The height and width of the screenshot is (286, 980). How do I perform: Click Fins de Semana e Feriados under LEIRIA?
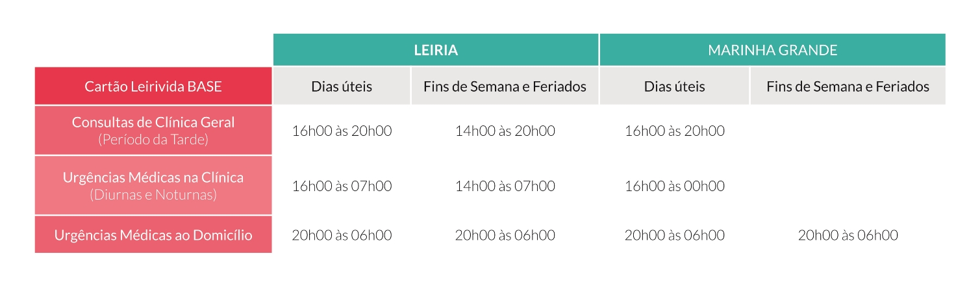(x=505, y=86)
